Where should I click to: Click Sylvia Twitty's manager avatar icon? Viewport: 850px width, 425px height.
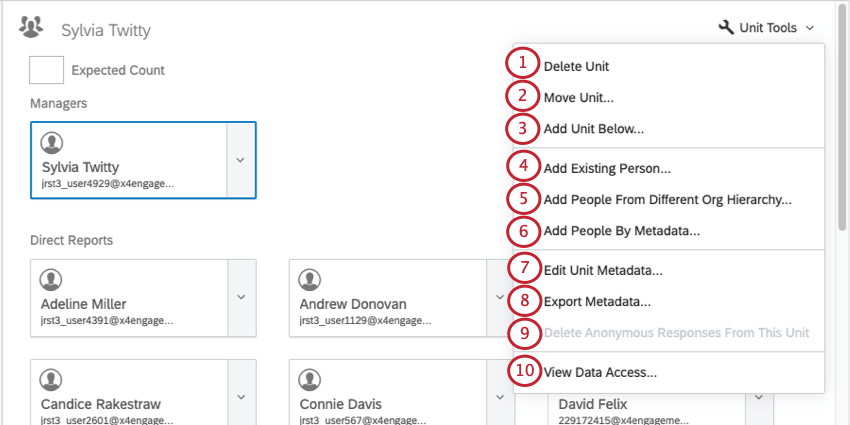pyautogui.click(x=51, y=141)
